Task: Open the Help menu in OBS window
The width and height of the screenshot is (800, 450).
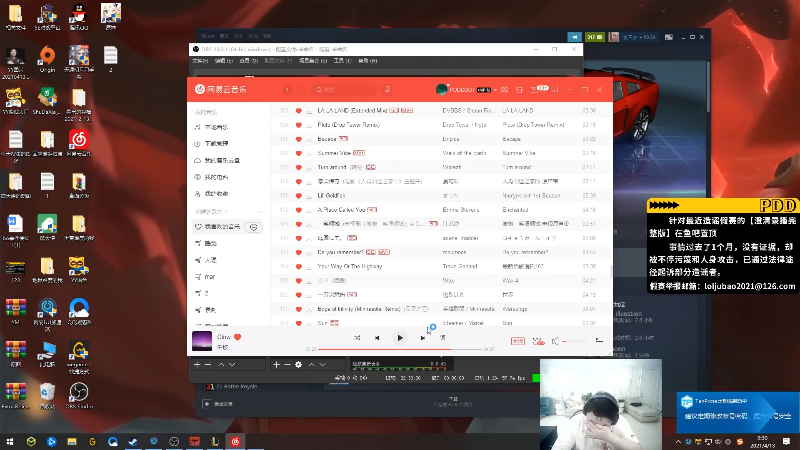Action: pos(367,61)
